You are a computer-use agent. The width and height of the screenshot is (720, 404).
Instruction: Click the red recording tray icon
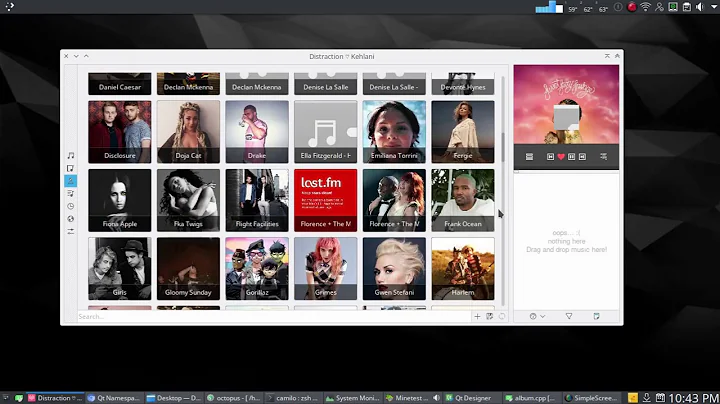(632, 7)
